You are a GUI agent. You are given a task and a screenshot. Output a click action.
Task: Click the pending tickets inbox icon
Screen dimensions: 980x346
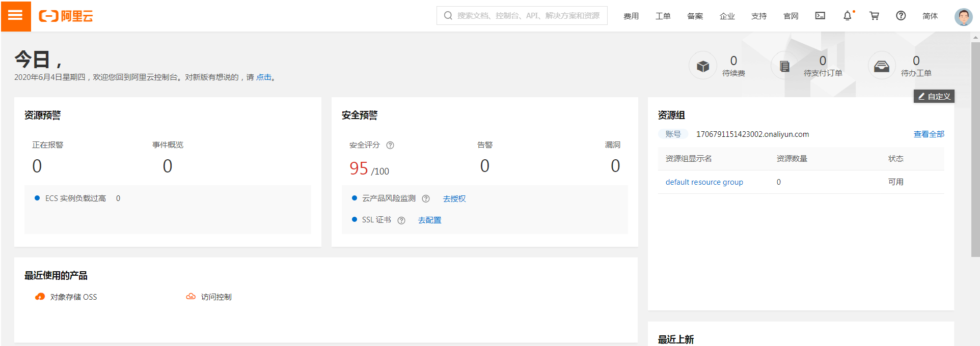[x=881, y=66]
